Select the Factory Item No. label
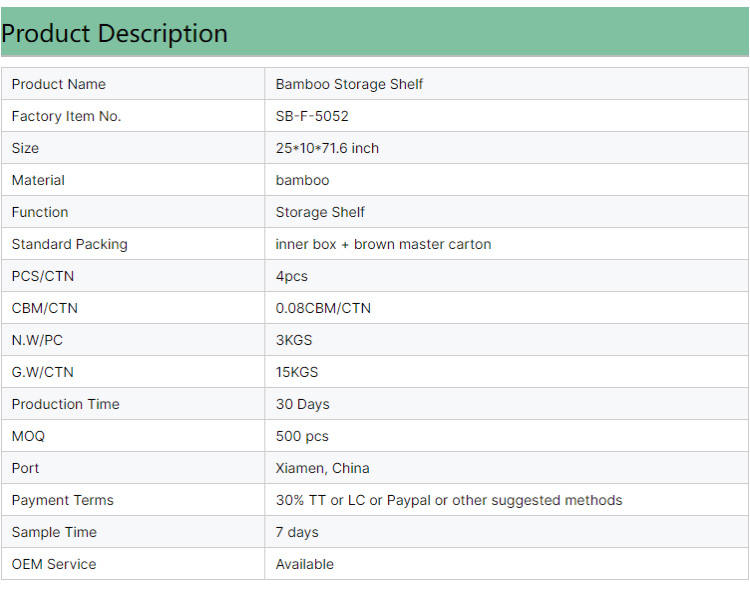This screenshot has height=599, width=750. (x=66, y=116)
